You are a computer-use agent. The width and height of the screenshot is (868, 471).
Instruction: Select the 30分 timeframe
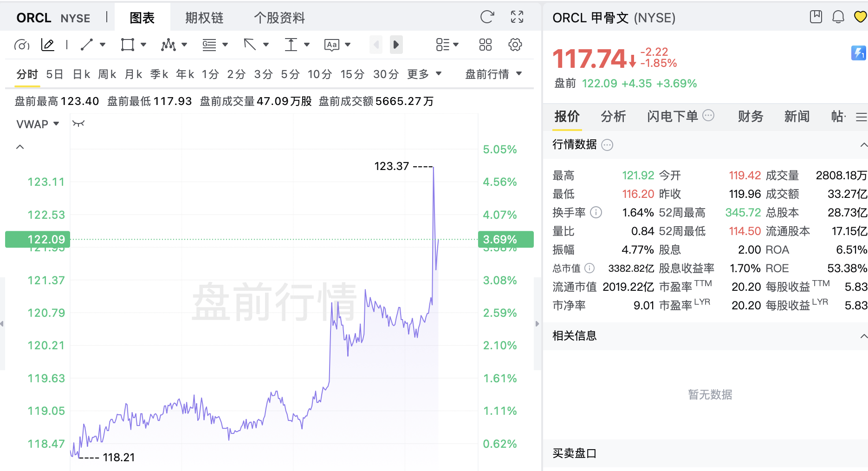click(386, 74)
